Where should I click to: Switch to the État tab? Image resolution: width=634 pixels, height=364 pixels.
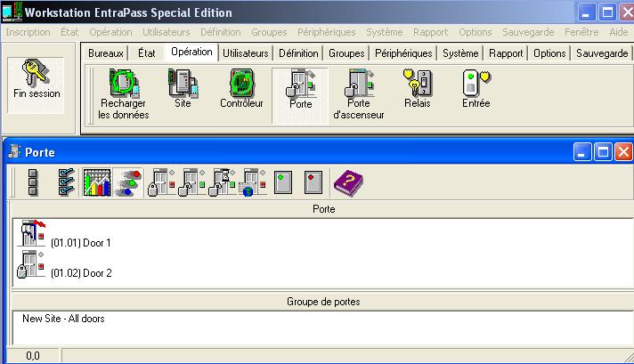click(x=146, y=53)
